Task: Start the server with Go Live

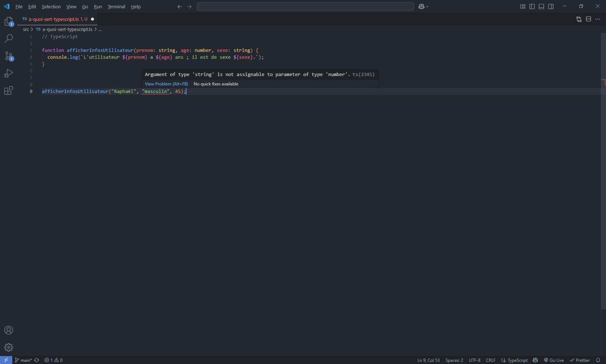Action: pyautogui.click(x=554, y=360)
